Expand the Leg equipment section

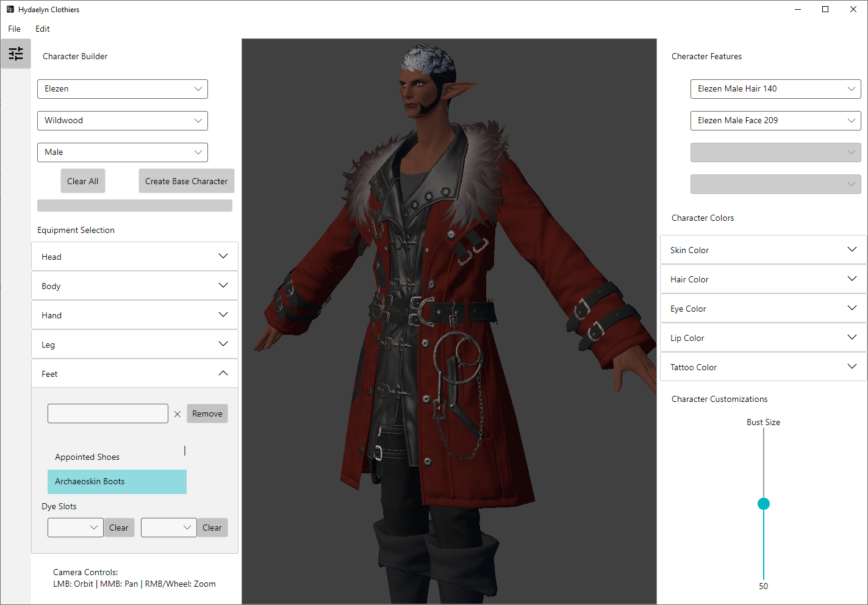(x=135, y=345)
